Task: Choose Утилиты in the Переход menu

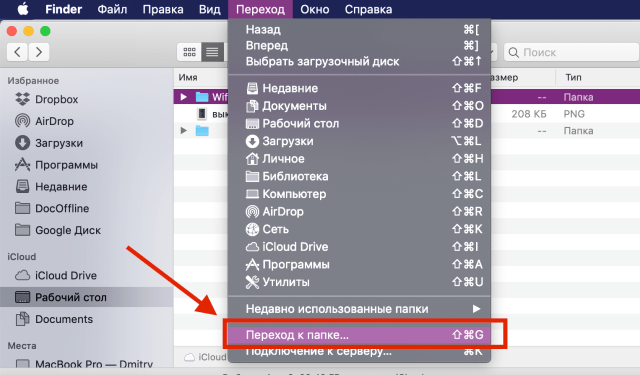Action: point(359,282)
